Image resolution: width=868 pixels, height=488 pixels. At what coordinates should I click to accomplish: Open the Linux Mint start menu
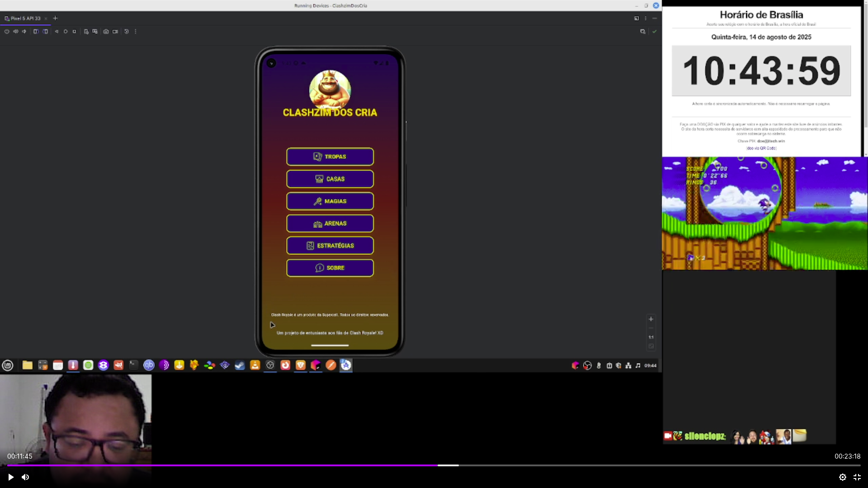click(x=8, y=366)
